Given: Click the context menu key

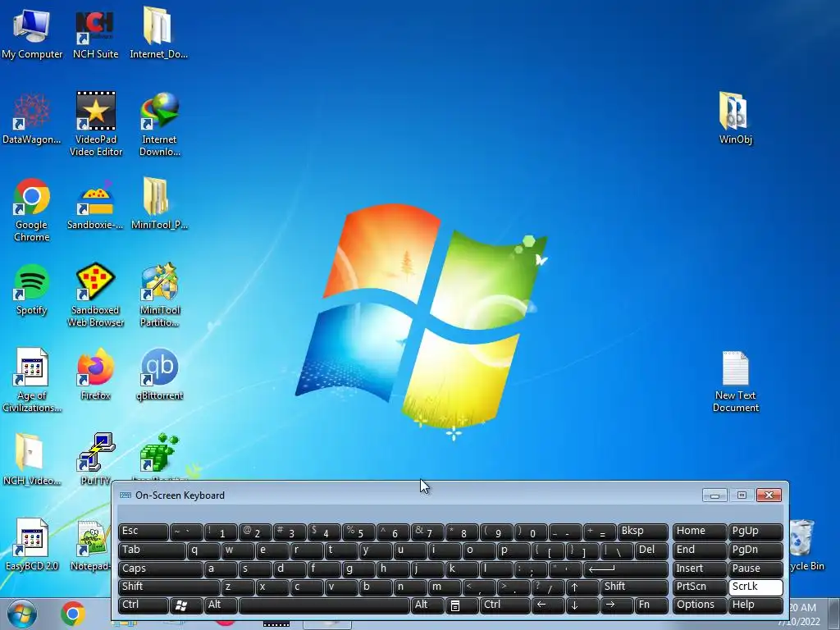Looking at the screenshot, I should (x=462, y=605).
